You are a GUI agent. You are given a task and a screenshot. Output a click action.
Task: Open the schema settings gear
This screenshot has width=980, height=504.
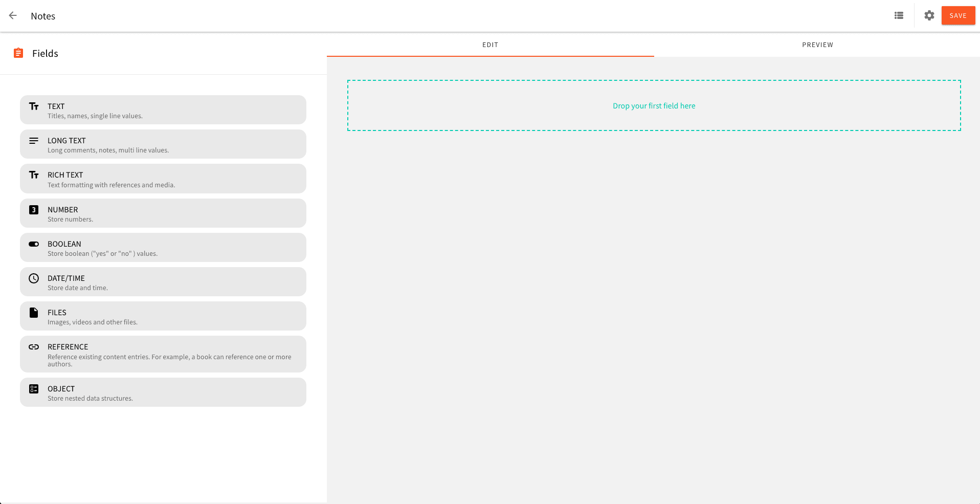click(x=929, y=15)
